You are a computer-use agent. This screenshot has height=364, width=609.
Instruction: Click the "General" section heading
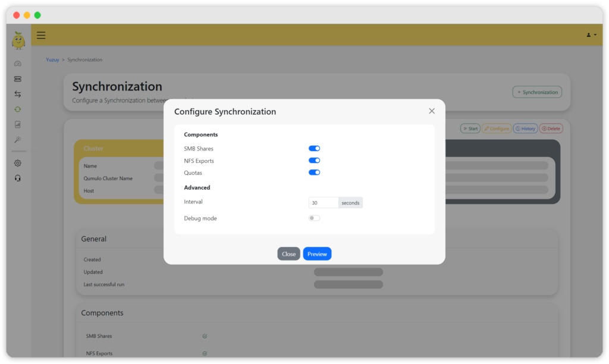[93, 239]
